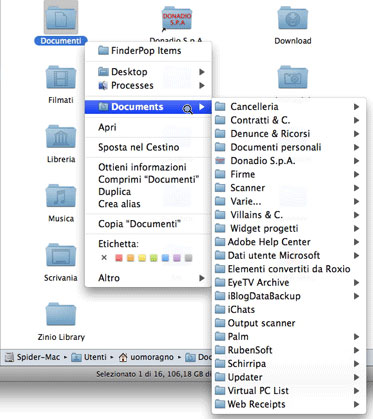Expand the Cancelleria submenu arrow
Image resolution: width=373 pixels, height=419 pixels.
tap(356, 107)
